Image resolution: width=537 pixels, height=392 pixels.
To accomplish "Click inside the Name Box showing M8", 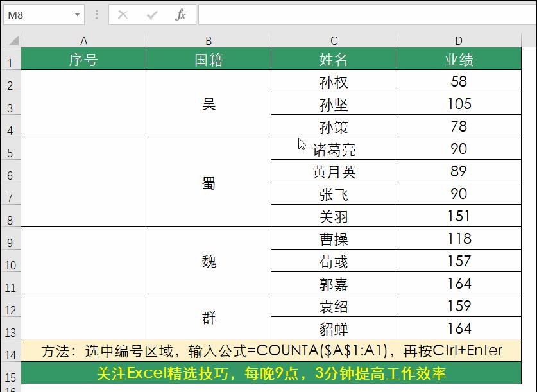I will pos(35,15).
